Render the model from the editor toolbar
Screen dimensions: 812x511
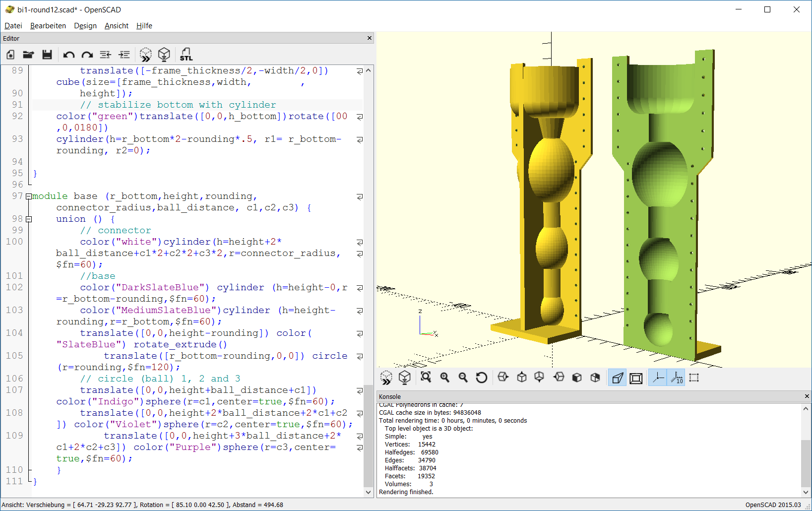click(x=164, y=55)
